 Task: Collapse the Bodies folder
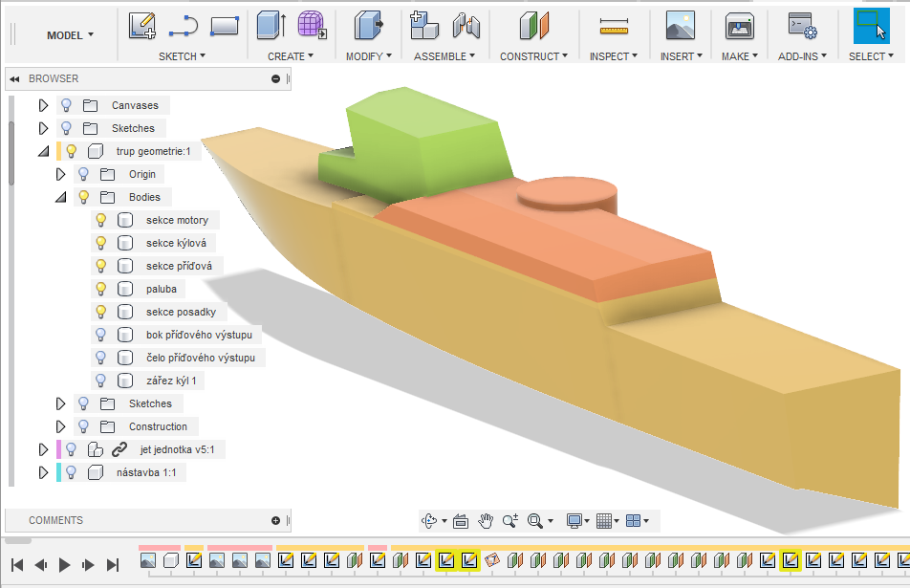point(60,197)
